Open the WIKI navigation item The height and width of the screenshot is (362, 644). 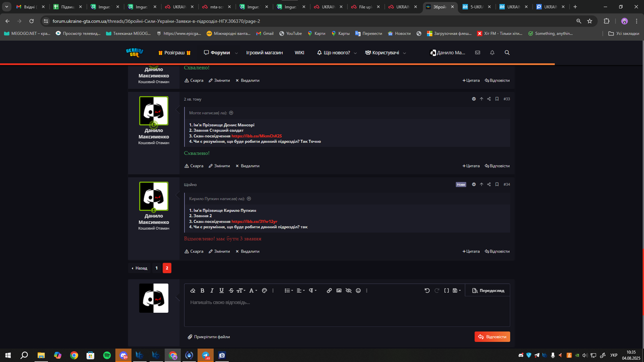click(x=299, y=53)
